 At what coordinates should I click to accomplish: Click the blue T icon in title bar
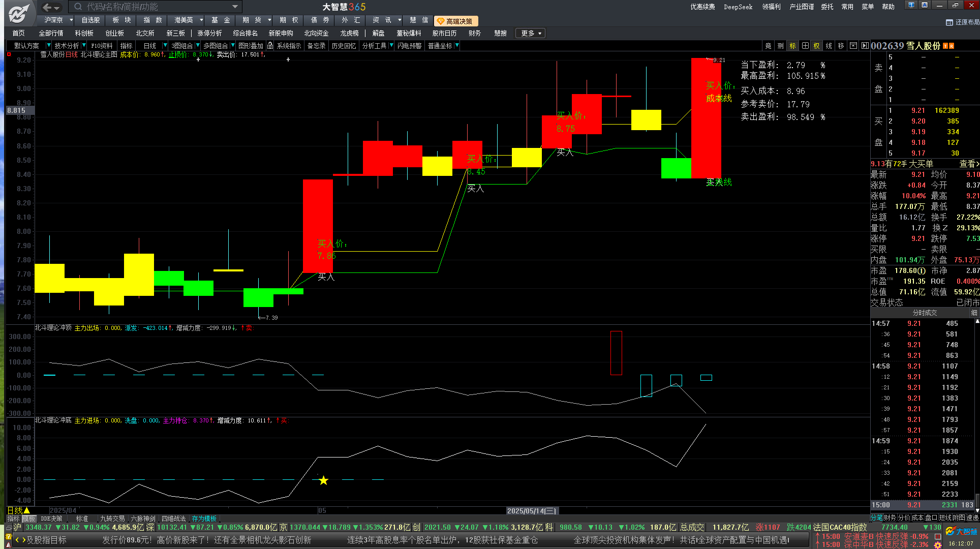point(911,5)
